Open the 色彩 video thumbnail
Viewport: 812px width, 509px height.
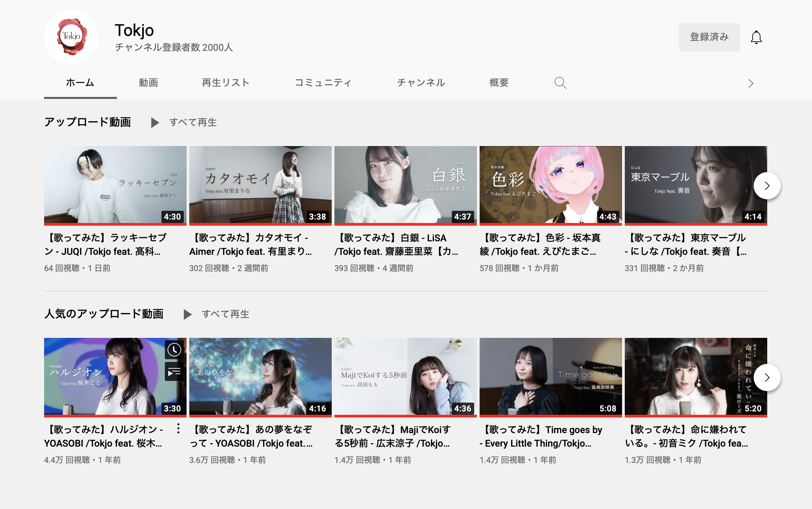click(550, 184)
